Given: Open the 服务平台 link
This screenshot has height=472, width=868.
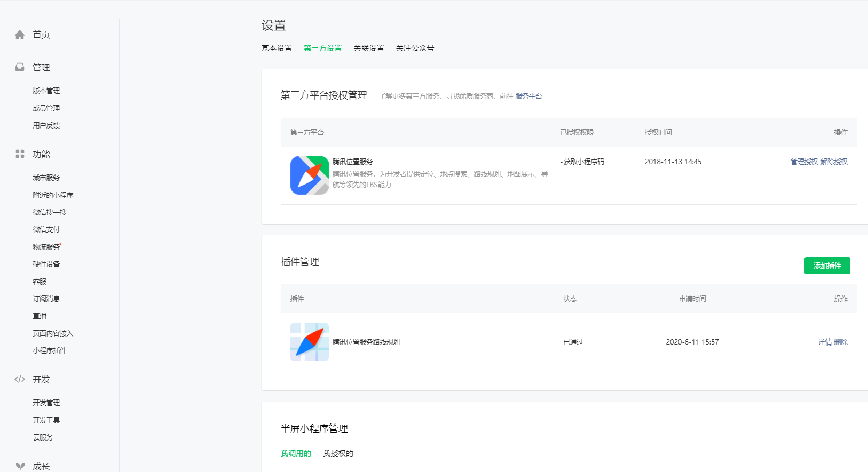Looking at the screenshot, I should click(528, 96).
